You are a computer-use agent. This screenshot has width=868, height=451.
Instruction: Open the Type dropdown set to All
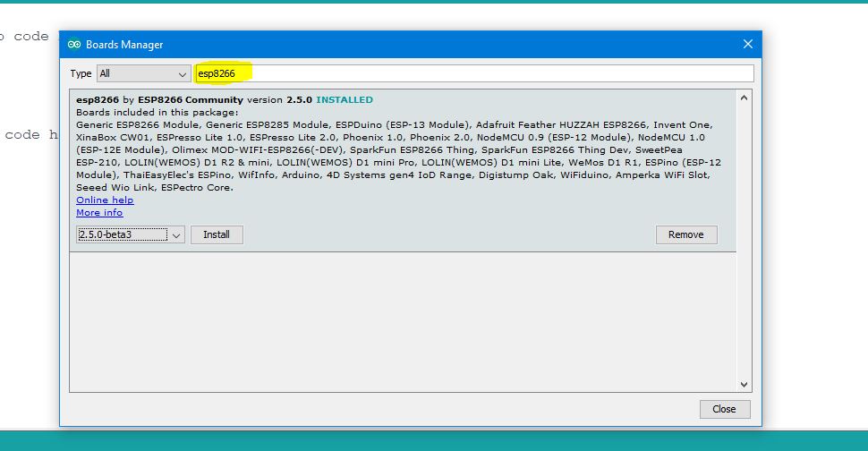[x=143, y=73]
